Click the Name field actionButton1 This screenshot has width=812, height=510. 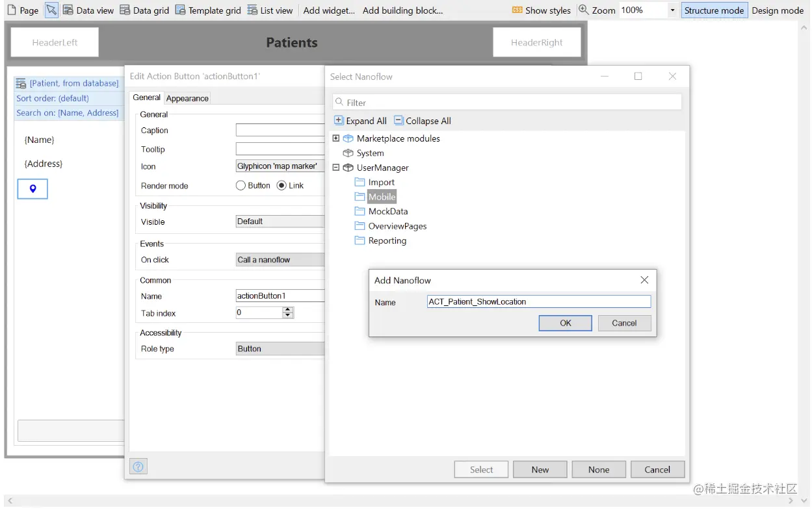pyautogui.click(x=280, y=296)
